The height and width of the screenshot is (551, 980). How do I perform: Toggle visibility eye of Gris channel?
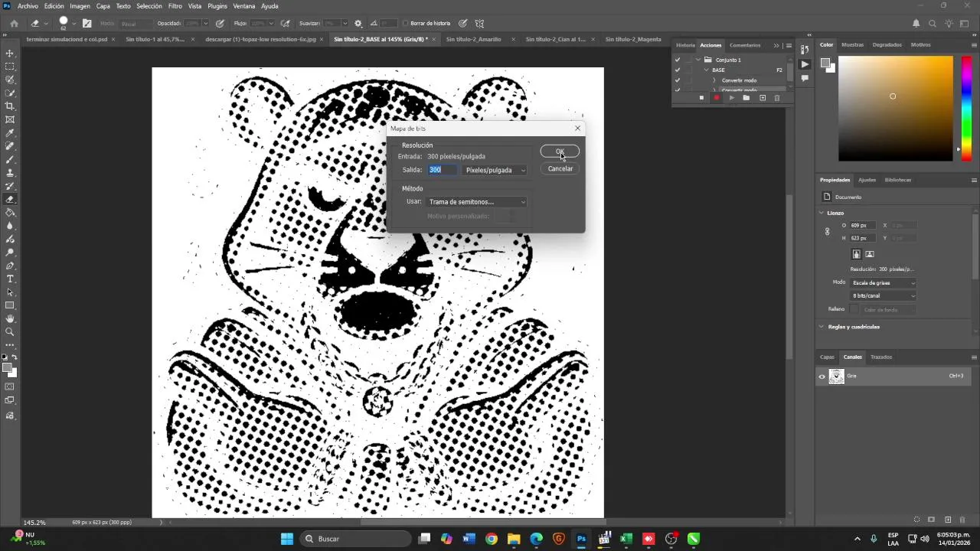(x=822, y=377)
